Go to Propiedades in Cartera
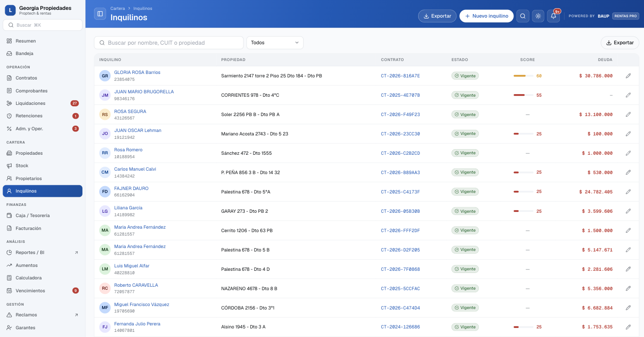Image resolution: width=644 pixels, height=337 pixels. 43,153
